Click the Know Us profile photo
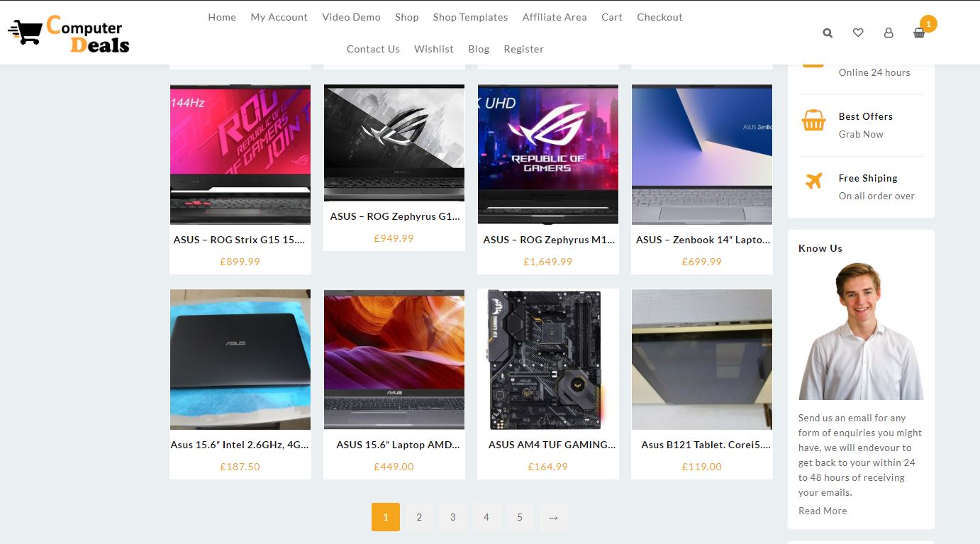Image resolution: width=980 pixels, height=544 pixels. pos(861,331)
